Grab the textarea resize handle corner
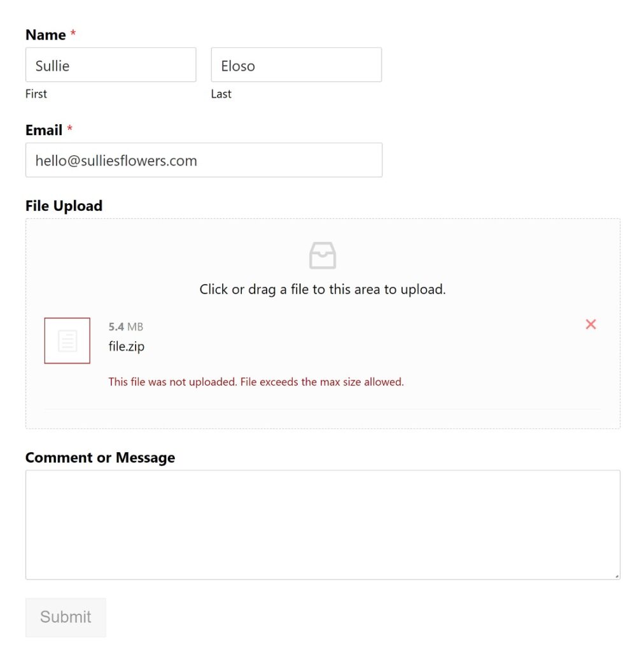This screenshot has width=644, height=652. tap(617, 576)
